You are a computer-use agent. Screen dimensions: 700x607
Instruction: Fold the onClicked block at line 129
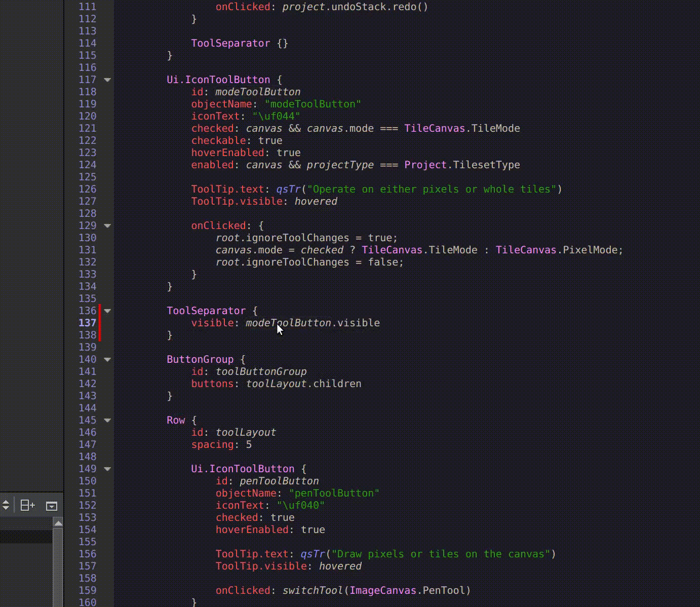[x=107, y=225]
